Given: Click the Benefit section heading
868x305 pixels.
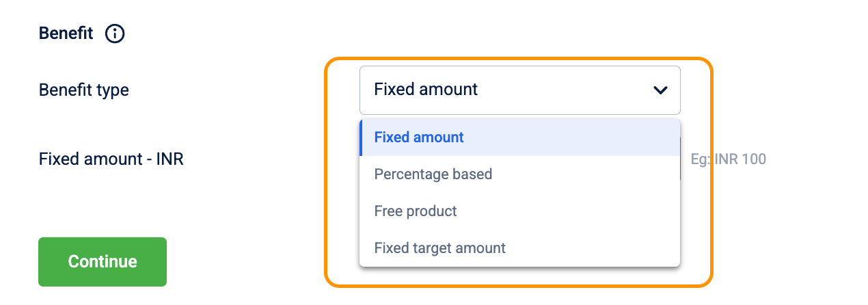Looking at the screenshot, I should coord(66,33).
